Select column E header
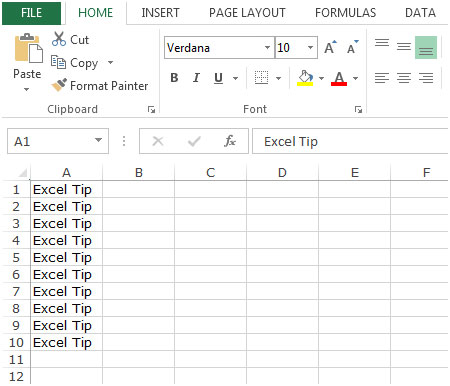 pyautogui.click(x=355, y=173)
